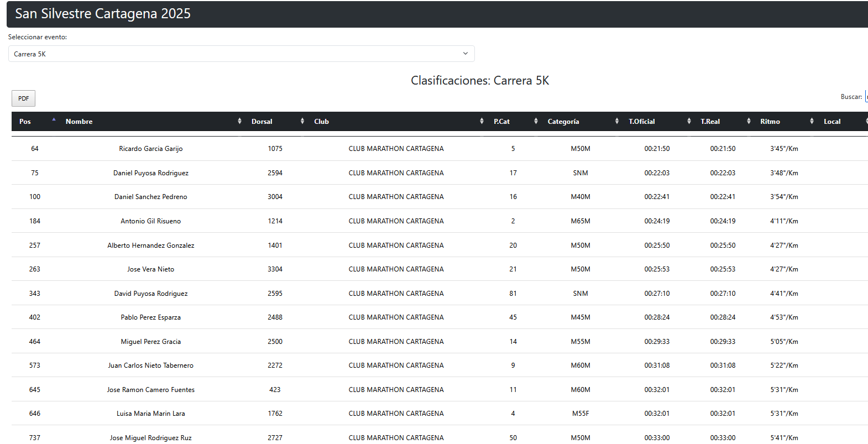The width and height of the screenshot is (868, 444).
Task: Click the Local column header
Action: [x=832, y=122]
